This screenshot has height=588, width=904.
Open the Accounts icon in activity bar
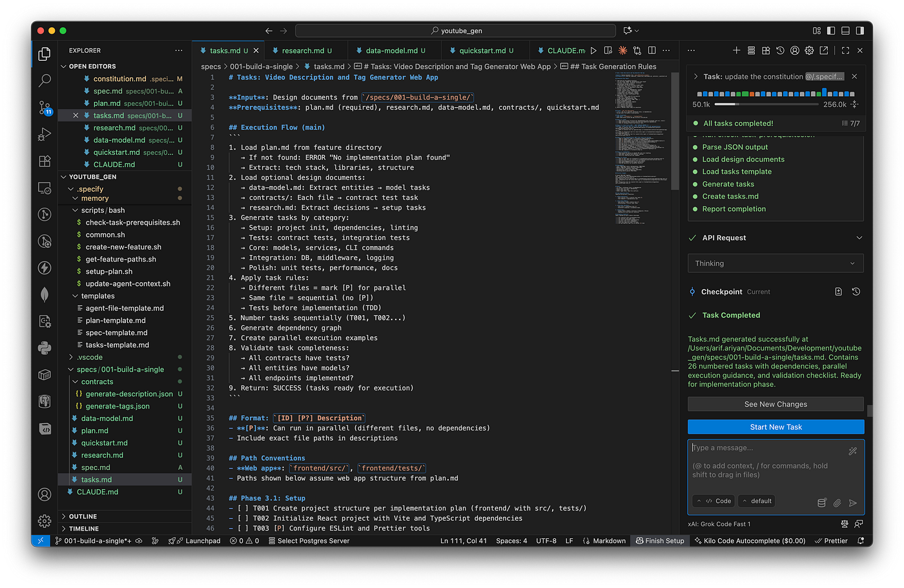pyautogui.click(x=45, y=494)
